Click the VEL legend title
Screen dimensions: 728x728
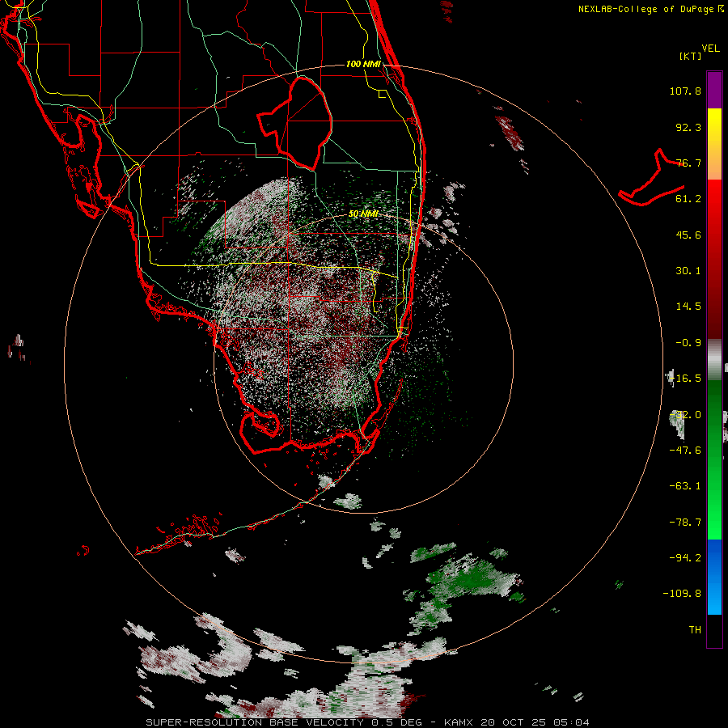710,49
